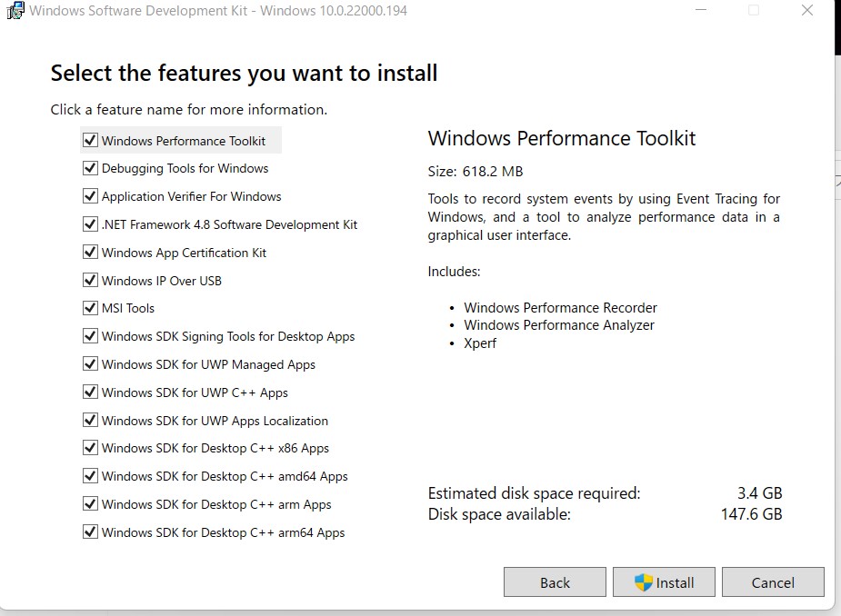Toggle Desktop C++ amd64 Apps checkbox
This screenshot has height=616, width=841.
pyautogui.click(x=90, y=476)
